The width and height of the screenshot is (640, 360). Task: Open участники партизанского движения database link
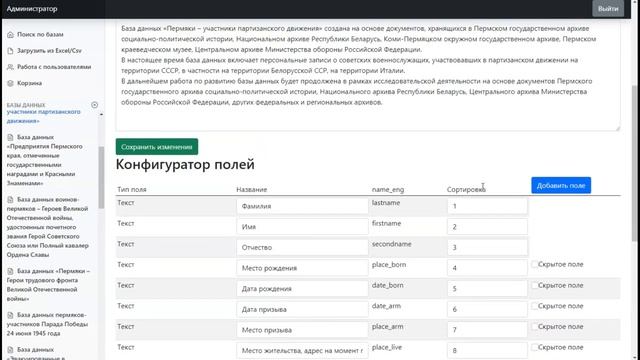(x=43, y=116)
